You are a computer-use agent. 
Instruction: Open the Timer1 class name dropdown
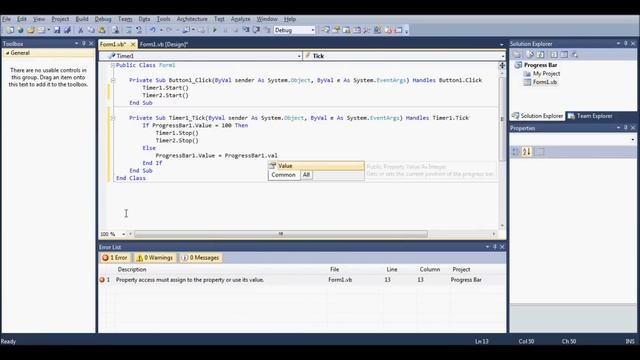tap(299, 56)
